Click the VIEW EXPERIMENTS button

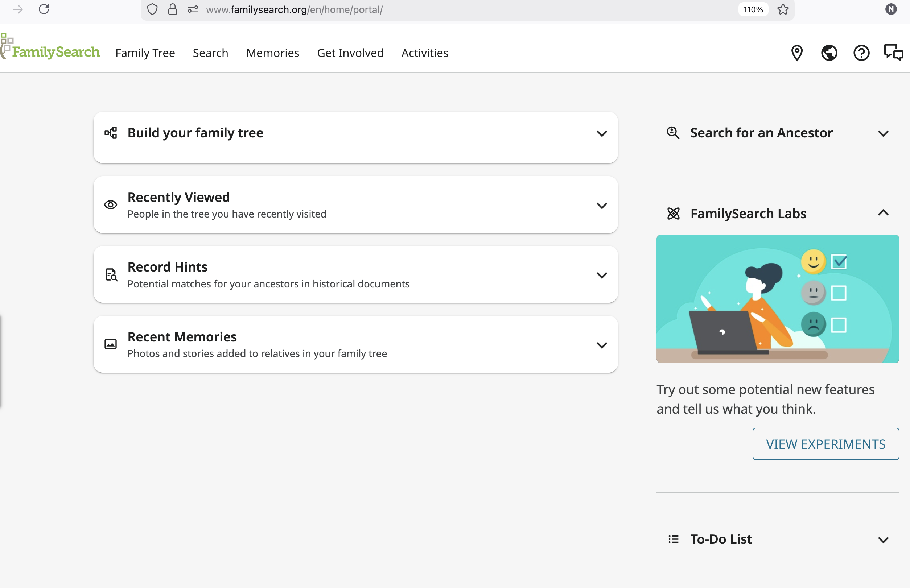point(825,444)
